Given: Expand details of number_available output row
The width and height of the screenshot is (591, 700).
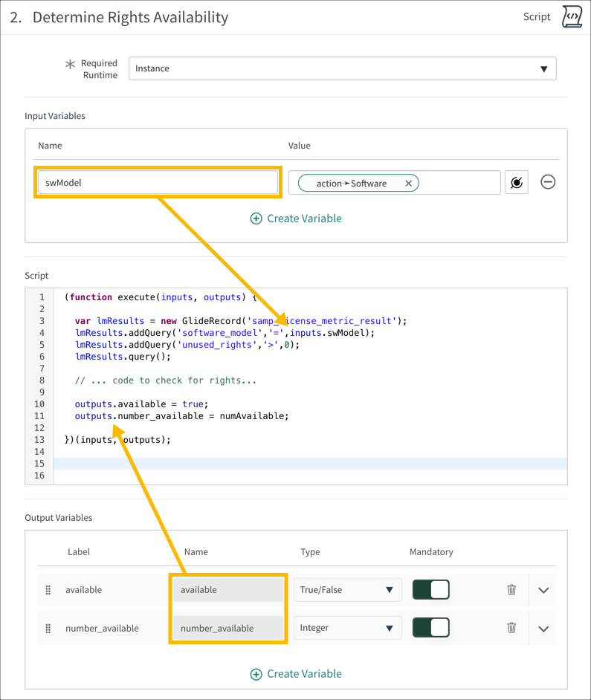Looking at the screenshot, I should click(x=543, y=629).
